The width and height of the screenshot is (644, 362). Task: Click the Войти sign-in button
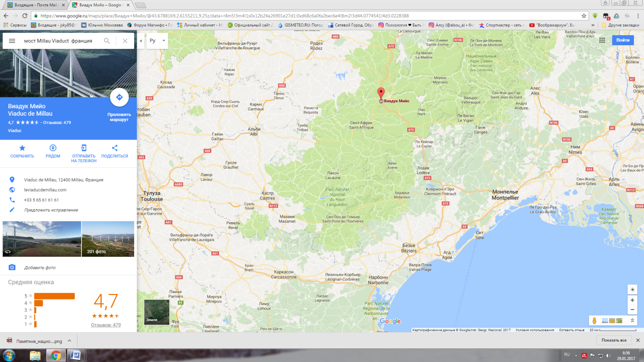click(623, 40)
